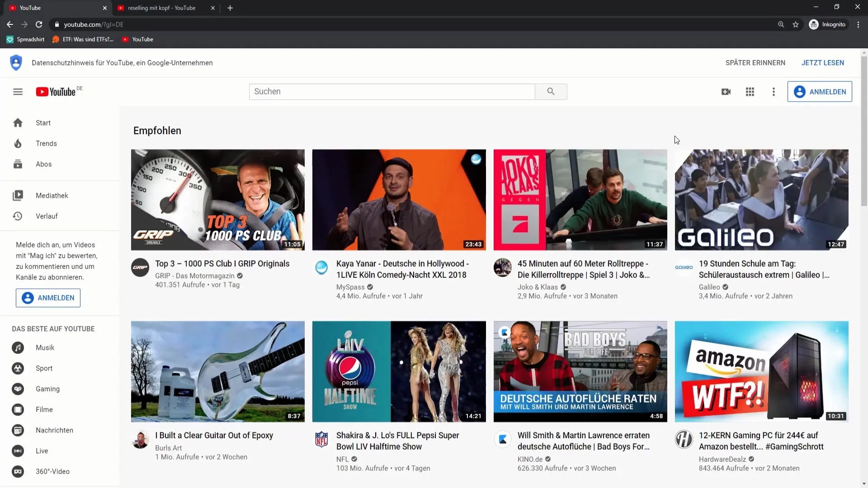Open the hamburger guide menu
The image size is (868, 488).
18,92
